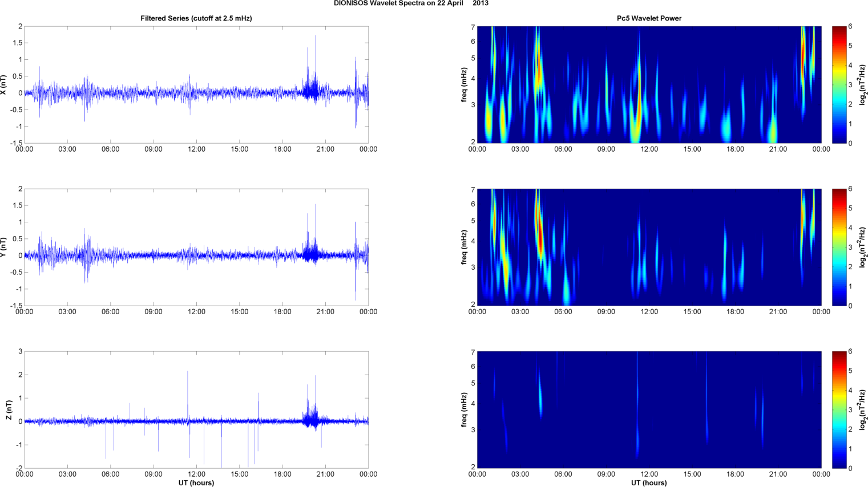Click "UT (hours)" label under Z filtered series

pyautogui.click(x=196, y=482)
